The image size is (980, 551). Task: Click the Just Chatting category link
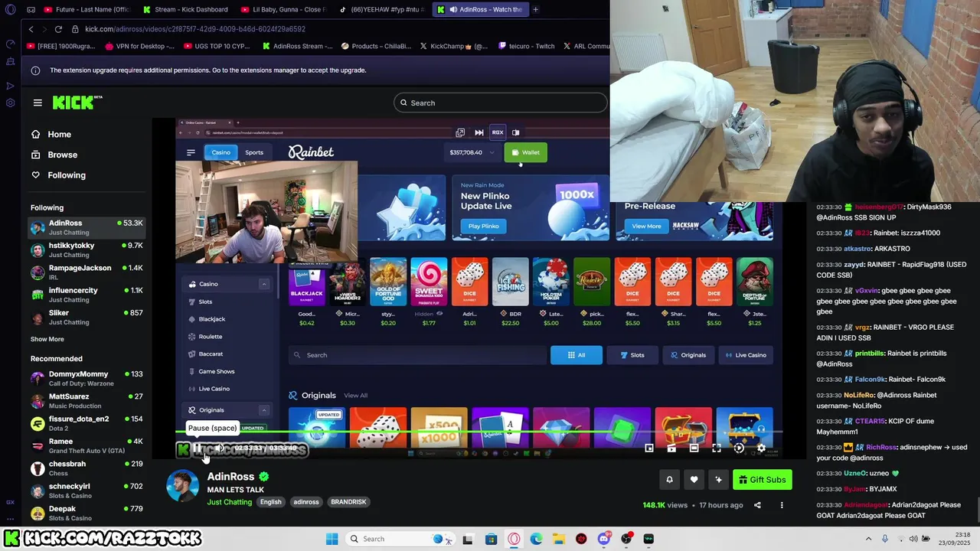coord(229,502)
